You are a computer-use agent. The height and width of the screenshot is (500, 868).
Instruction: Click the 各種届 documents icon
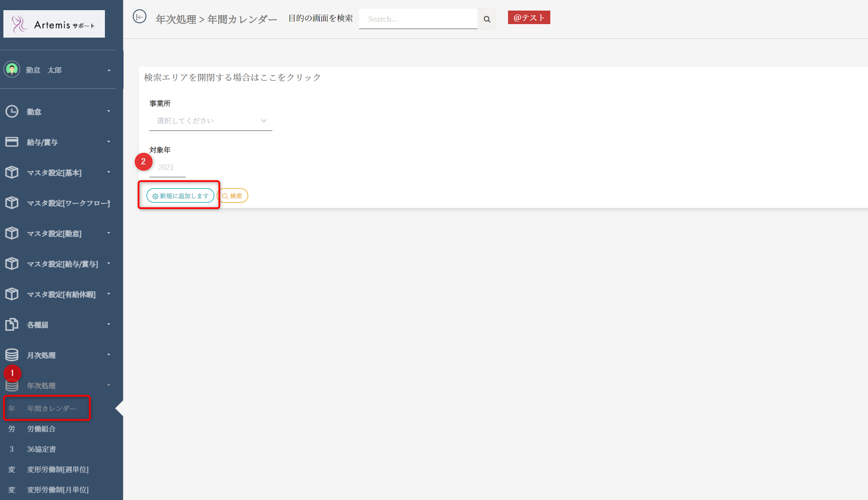[x=12, y=325]
